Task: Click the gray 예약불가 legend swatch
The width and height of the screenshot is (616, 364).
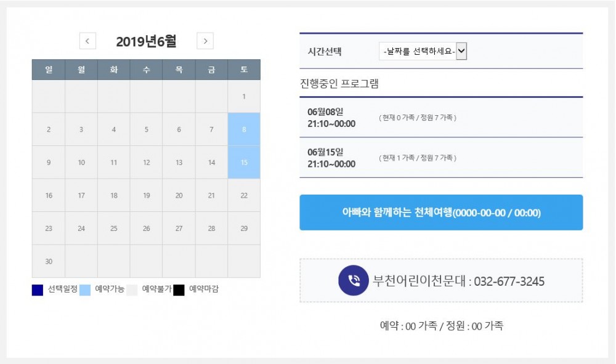Action: (x=133, y=288)
